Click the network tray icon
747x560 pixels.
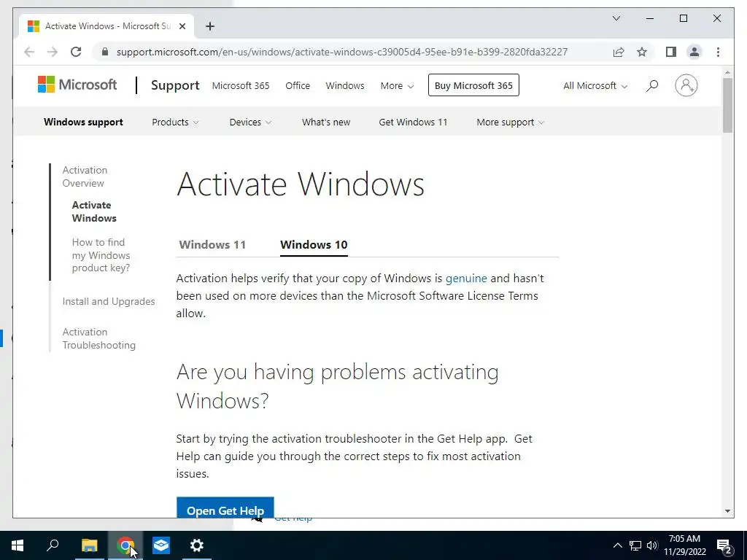coord(635,545)
